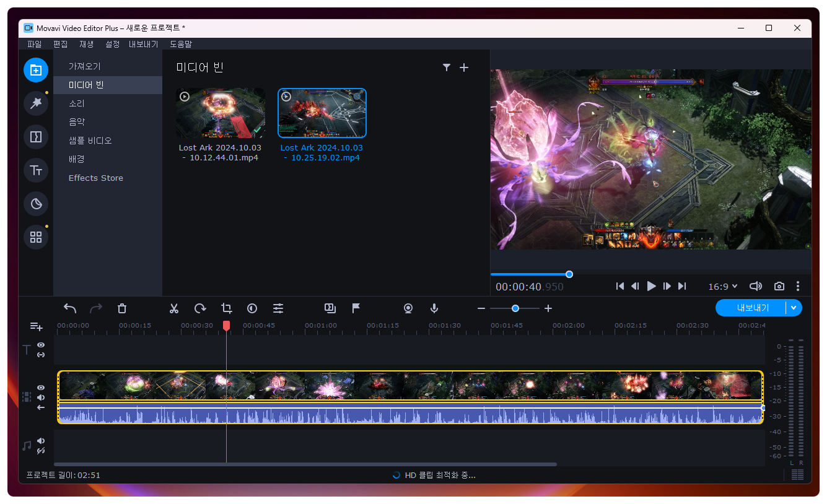The width and height of the screenshot is (827, 504).
Task: Step back one frame
Action: coord(635,286)
